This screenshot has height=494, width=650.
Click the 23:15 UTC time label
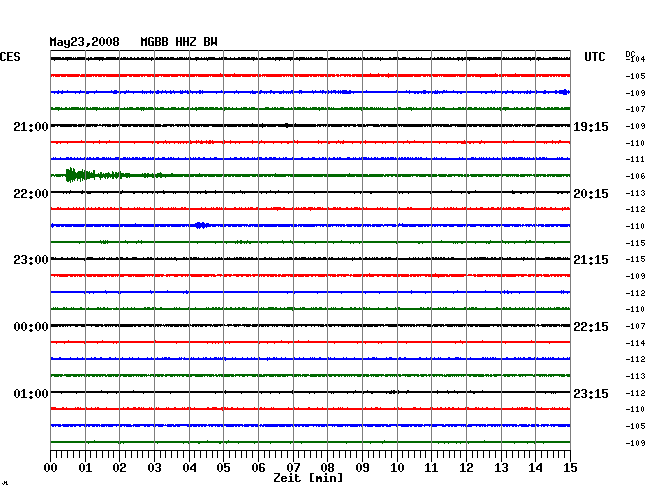pos(591,393)
